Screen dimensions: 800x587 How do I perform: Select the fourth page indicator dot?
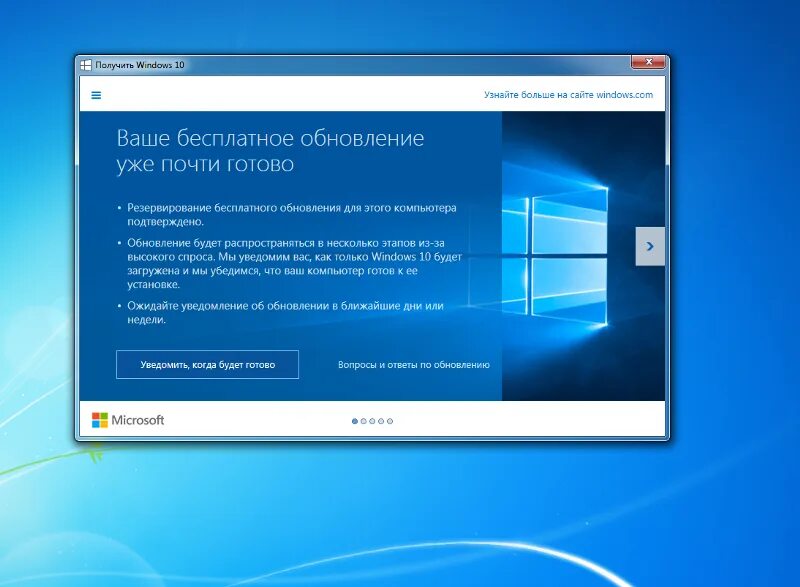pos(381,421)
